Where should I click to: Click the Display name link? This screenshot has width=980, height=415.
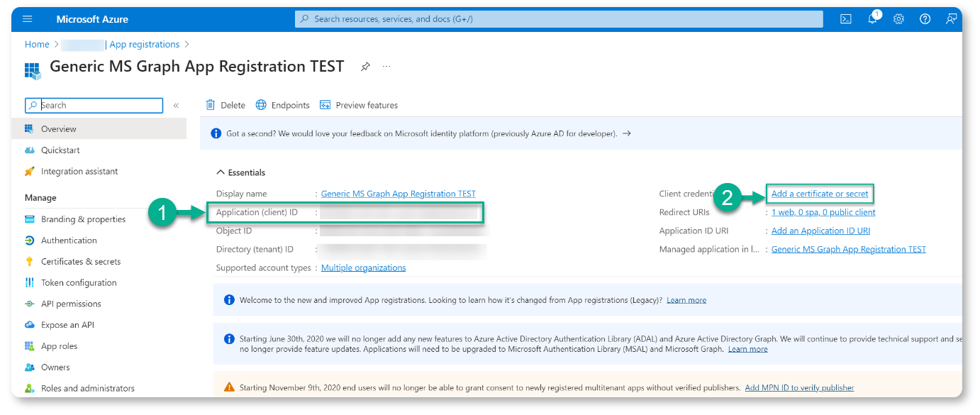pos(399,194)
